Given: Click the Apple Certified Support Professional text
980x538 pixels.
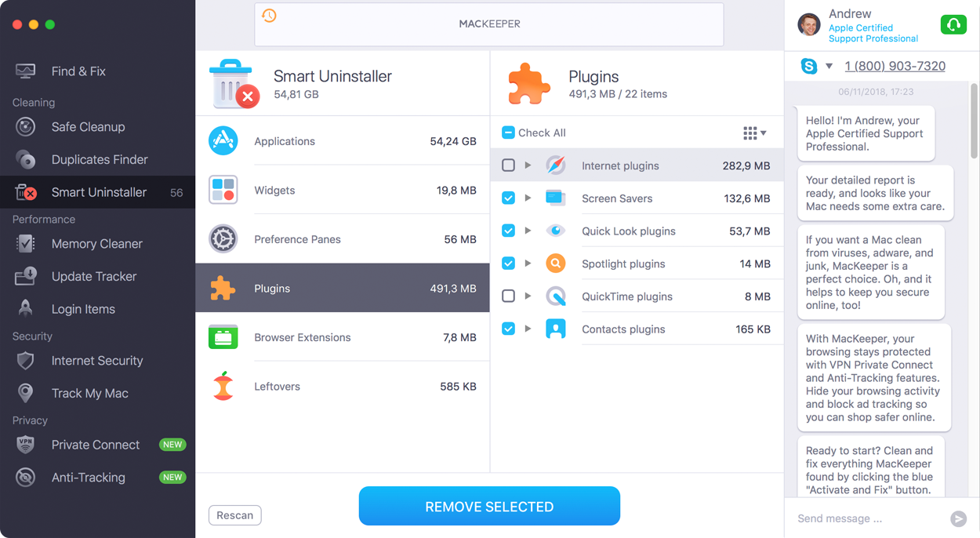Looking at the screenshot, I should tap(873, 33).
